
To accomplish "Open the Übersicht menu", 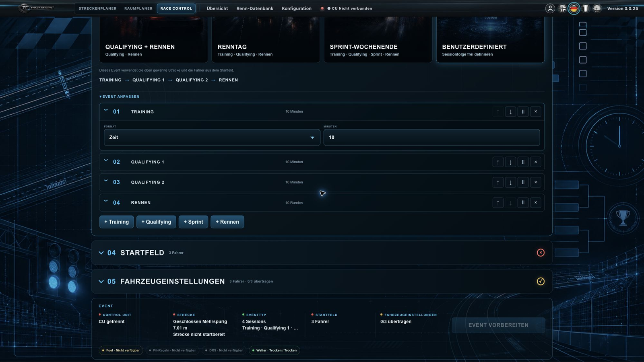I will (x=217, y=8).
